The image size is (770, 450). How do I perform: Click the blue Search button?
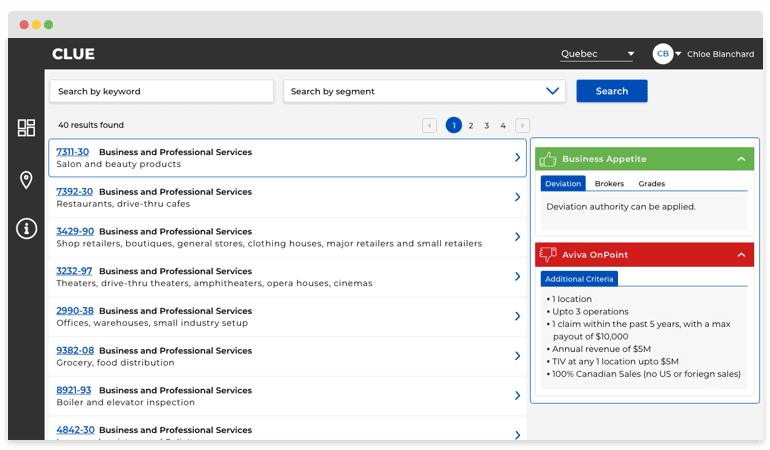(611, 91)
